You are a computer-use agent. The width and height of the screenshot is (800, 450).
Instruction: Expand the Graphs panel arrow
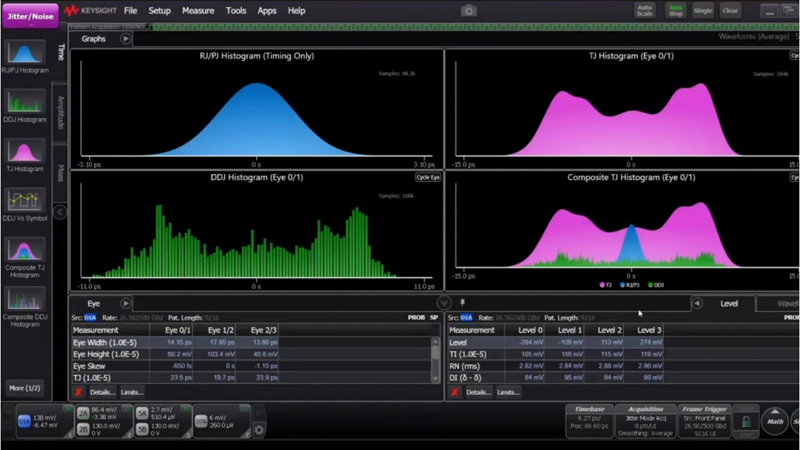pyautogui.click(x=126, y=39)
